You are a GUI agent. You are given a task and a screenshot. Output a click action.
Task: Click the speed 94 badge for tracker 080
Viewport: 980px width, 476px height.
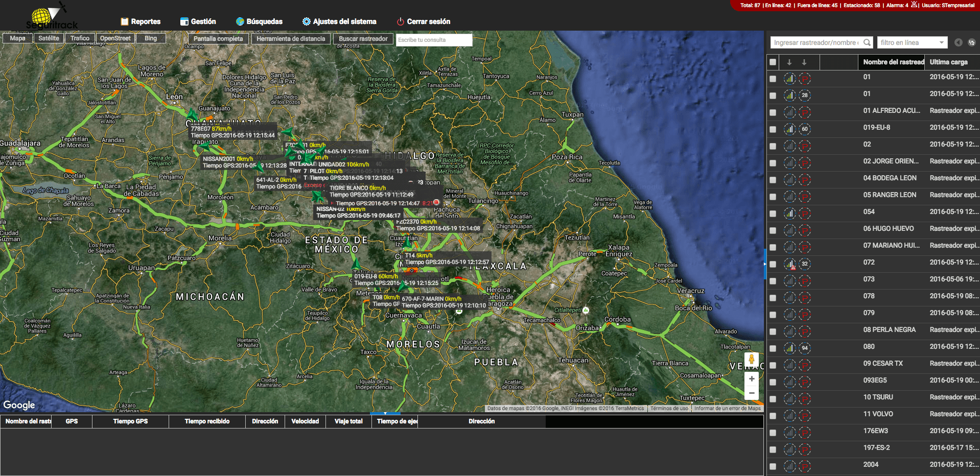tap(805, 348)
